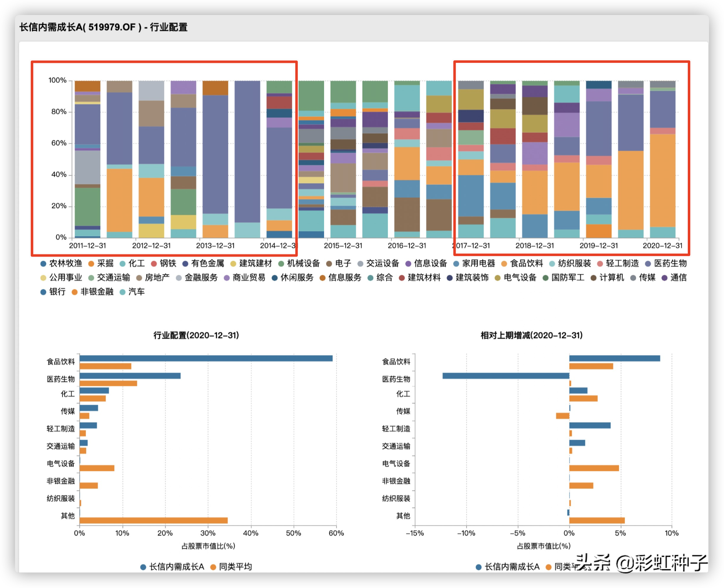Click blue 轻工制造 bar in 相对上期增减 chart

point(590,425)
